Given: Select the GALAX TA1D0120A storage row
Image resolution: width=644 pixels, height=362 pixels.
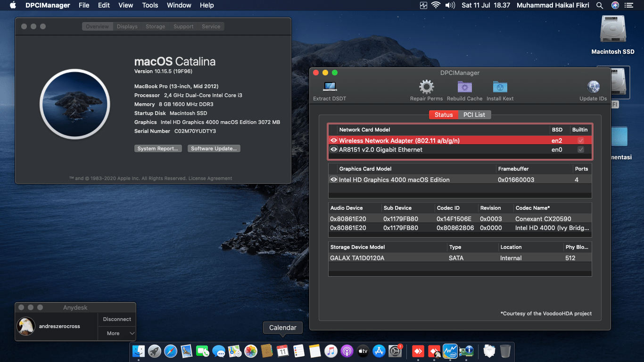Looking at the screenshot, I should tap(460, 258).
